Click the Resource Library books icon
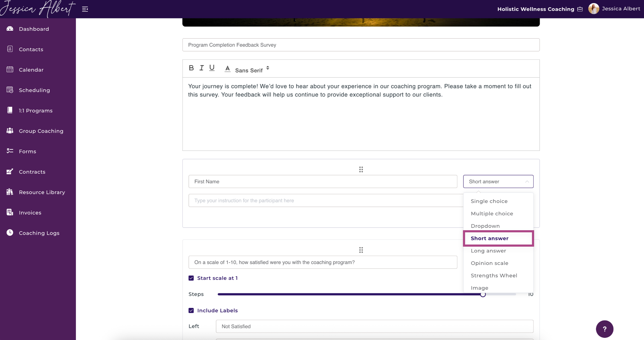The image size is (644, 340). tap(10, 192)
